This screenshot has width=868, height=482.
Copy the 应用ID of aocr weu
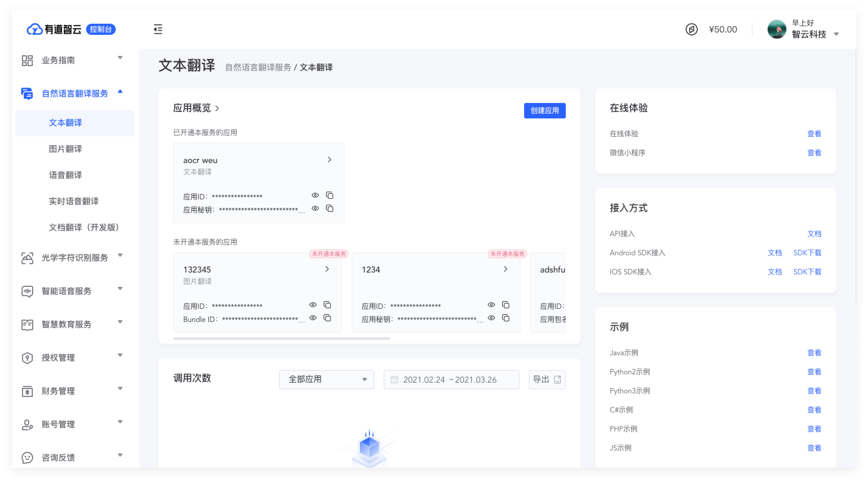[330, 195]
